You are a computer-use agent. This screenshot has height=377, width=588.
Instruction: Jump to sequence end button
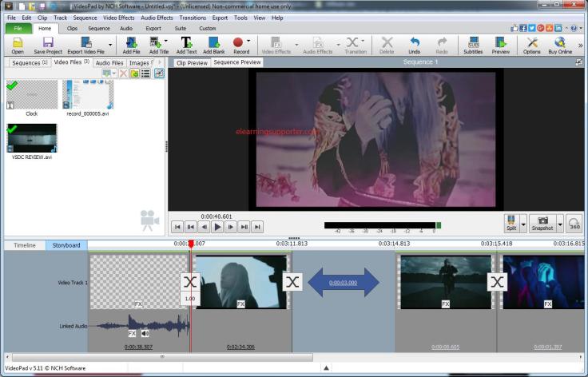(257, 227)
